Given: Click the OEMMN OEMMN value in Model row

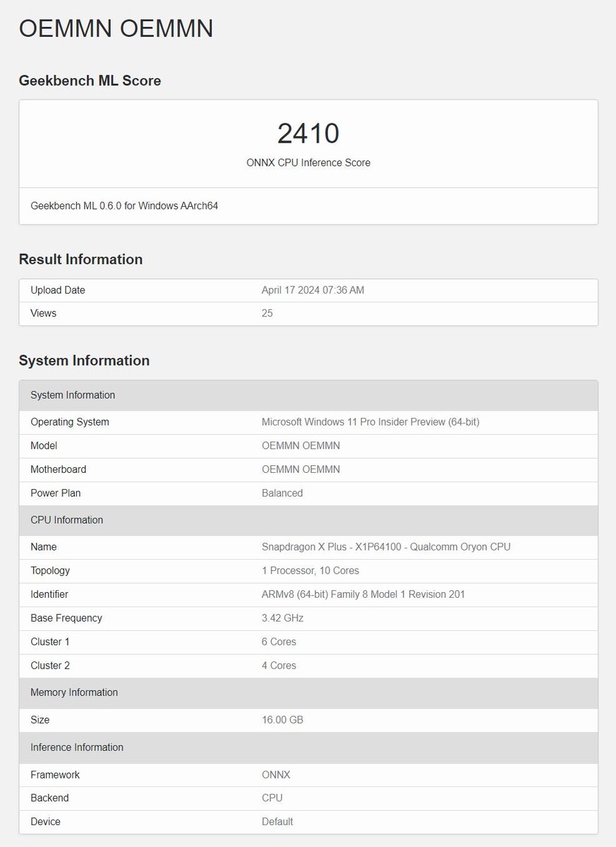Looking at the screenshot, I should point(301,446).
